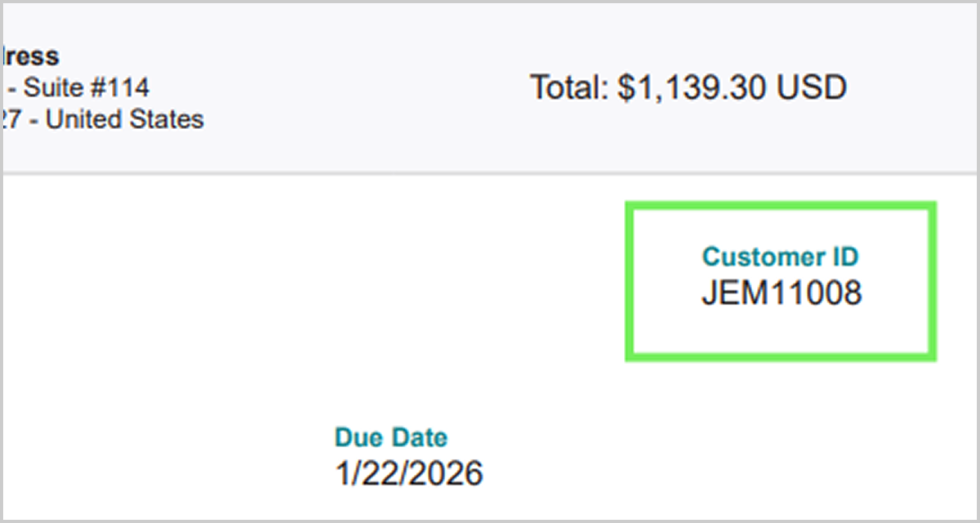Click the "Total:" label text
Screen dimensions: 980x523
point(568,87)
